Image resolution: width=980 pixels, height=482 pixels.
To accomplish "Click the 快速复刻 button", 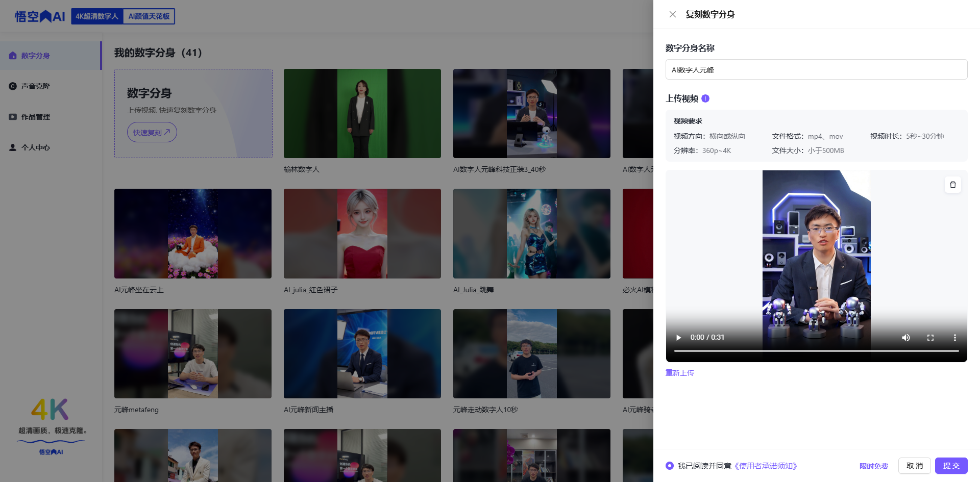I will pyautogui.click(x=152, y=132).
